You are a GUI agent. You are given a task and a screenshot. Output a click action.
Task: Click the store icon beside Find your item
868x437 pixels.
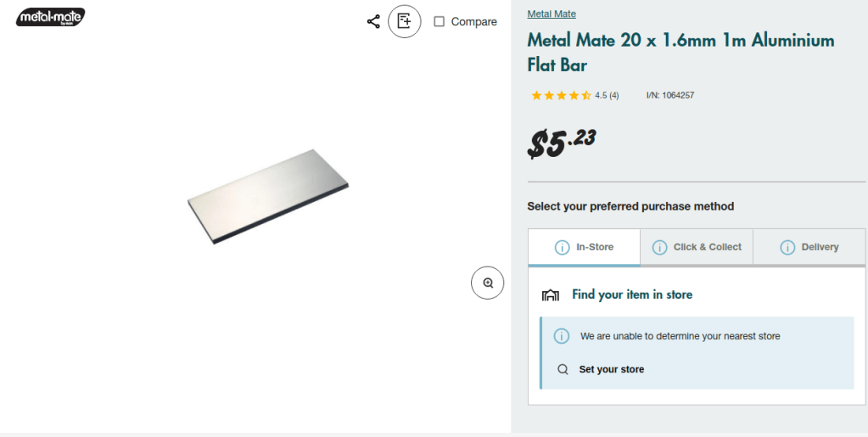(x=551, y=295)
